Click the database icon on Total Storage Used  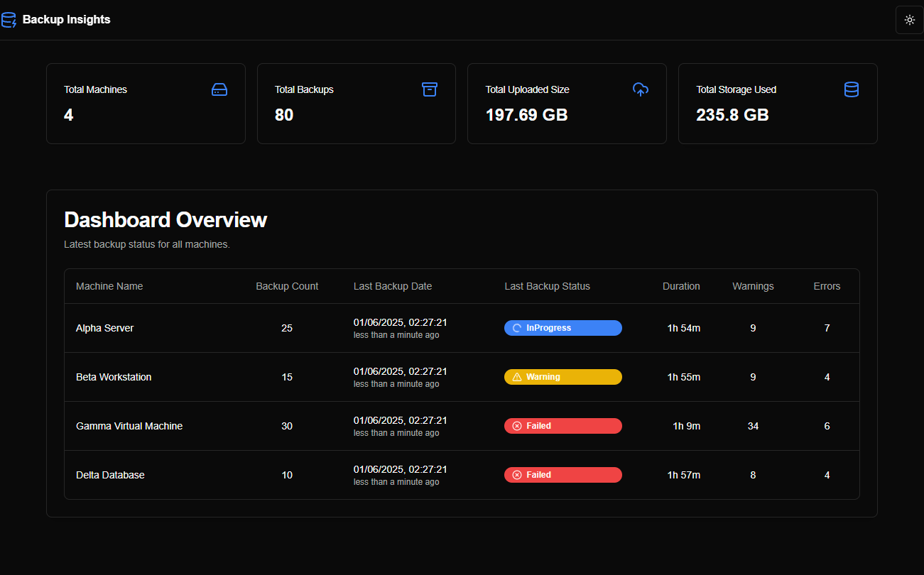click(x=851, y=89)
